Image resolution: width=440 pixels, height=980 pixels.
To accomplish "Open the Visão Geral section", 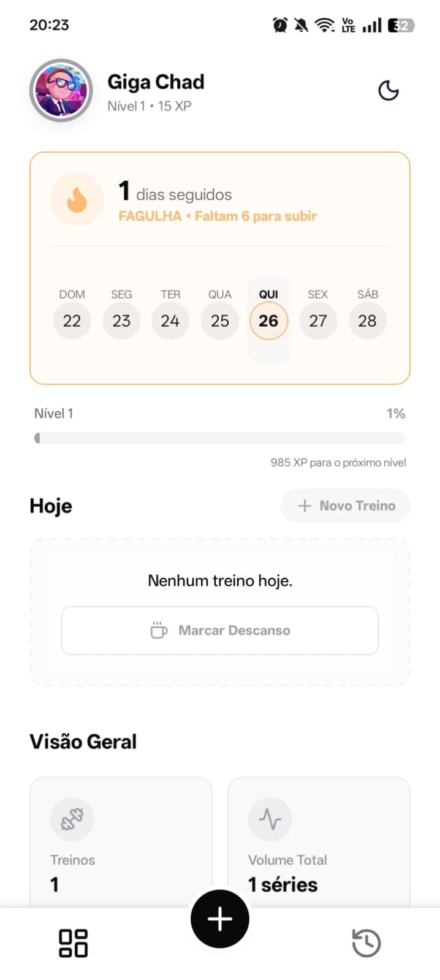I will (83, 742).
